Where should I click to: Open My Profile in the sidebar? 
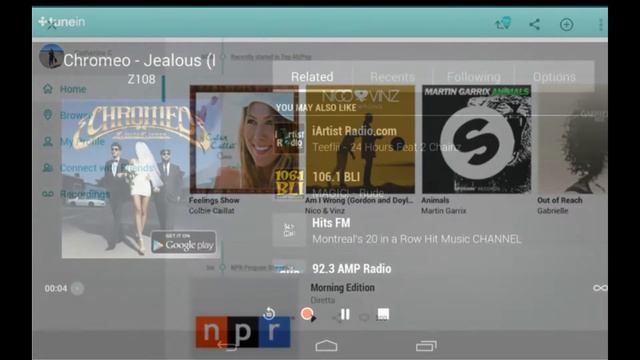point(74,142)
